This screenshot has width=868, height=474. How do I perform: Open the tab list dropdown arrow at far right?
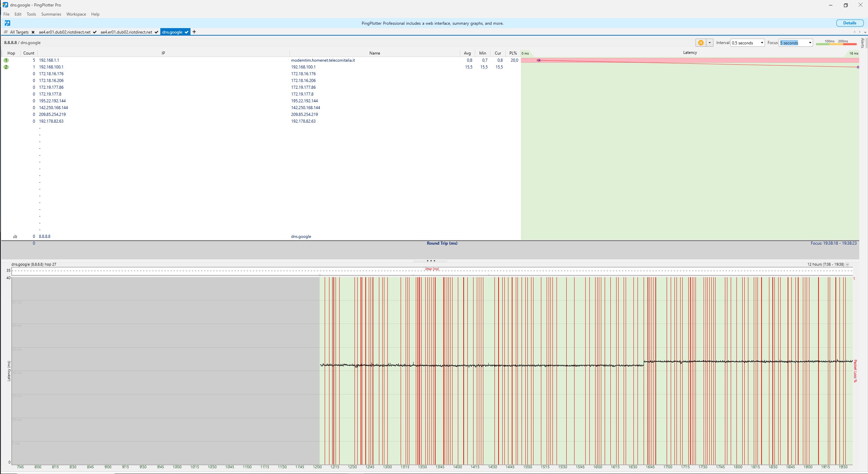(x=865, y=32)
